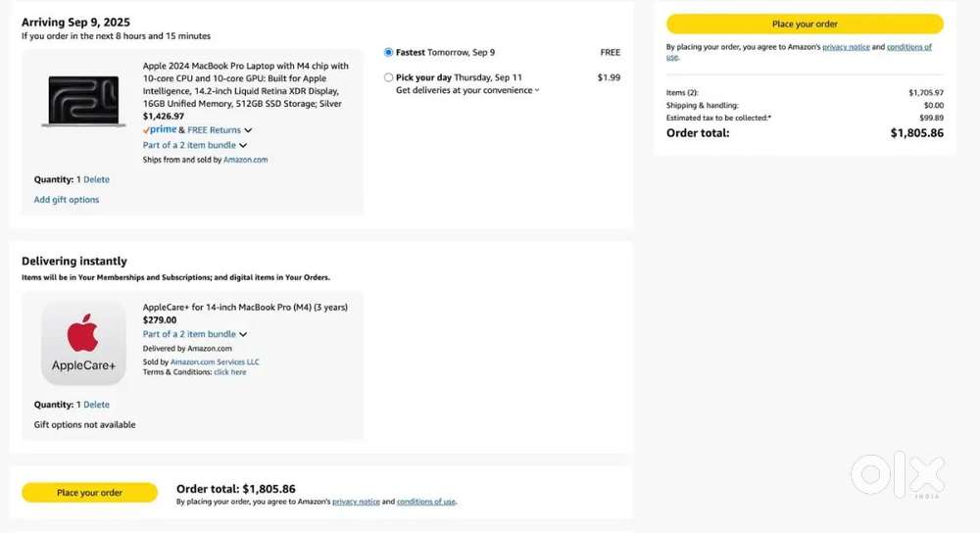Expand the FREE Returns chevron

248,130
